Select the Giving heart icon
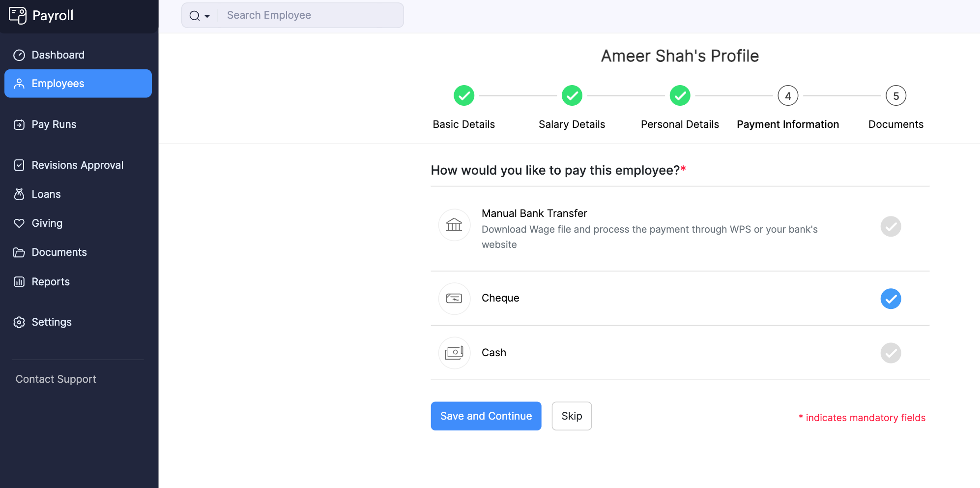Screen dimensions: 980x488 [x=19, y=223]
